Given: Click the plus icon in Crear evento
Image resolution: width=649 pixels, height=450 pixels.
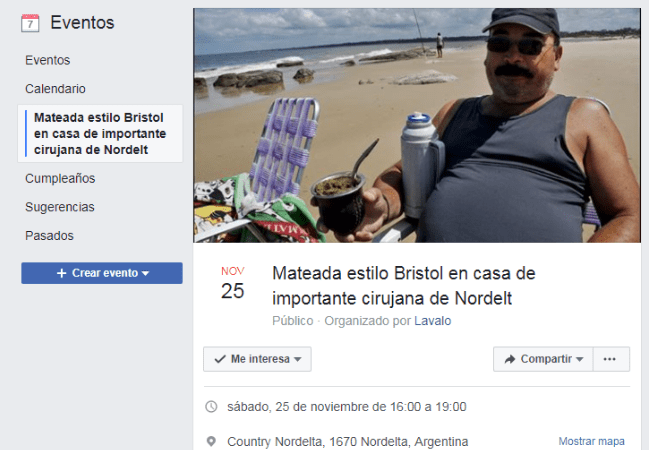Looking at the screenshot, I should click(62, 273).
